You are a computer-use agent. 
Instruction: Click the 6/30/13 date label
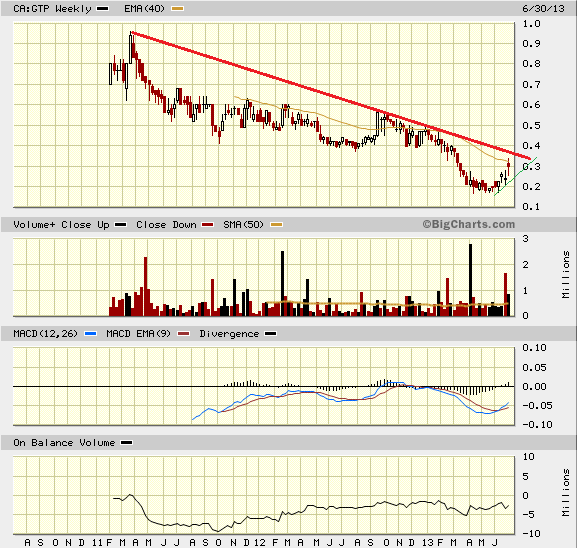pos(543,8)
